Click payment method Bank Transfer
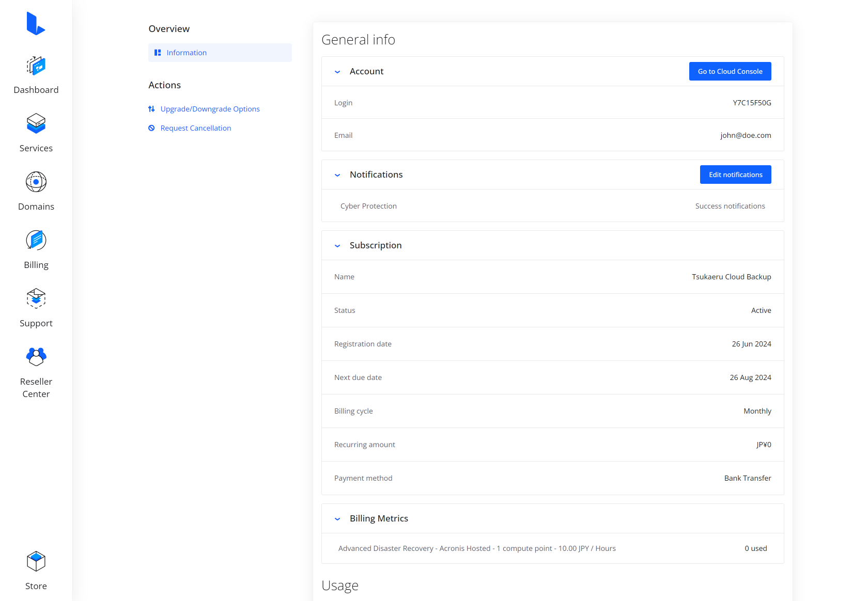This screenshot has height=601, width=868. point(748,478)
